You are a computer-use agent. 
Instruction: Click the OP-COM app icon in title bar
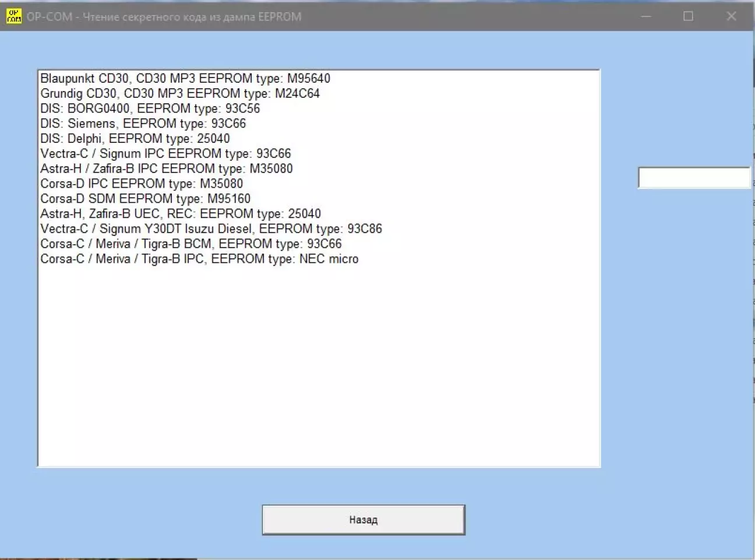point(13,16)
